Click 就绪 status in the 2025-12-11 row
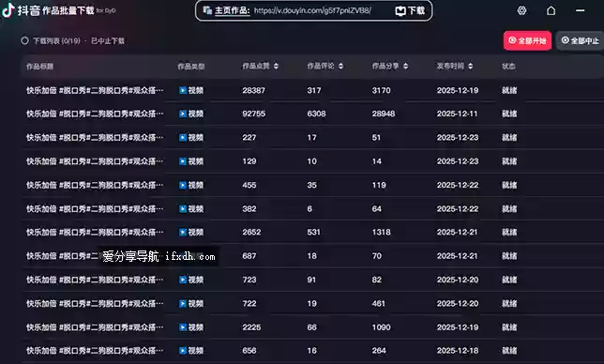Screen dimensions: 604x364 point(509,114)
